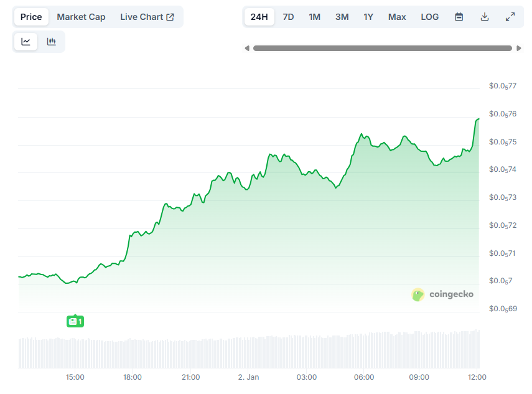
Task: Click the left scroll arrow
Action: [x=247, y=48]
